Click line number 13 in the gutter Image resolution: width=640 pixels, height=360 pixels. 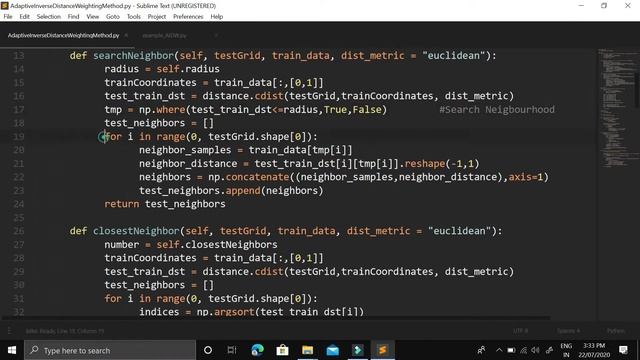19,56
